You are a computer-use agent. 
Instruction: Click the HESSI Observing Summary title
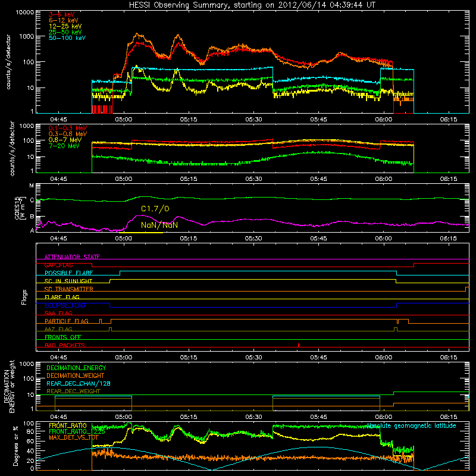coord(252,5)
